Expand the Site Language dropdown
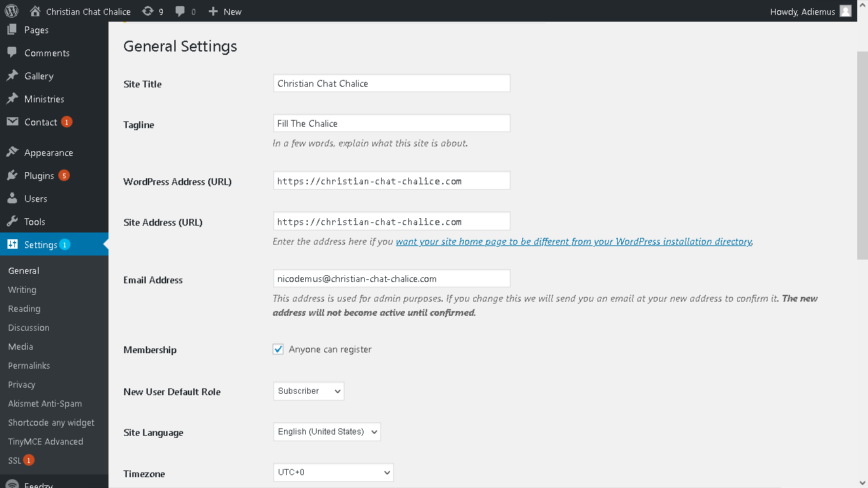 pos(327,432)
